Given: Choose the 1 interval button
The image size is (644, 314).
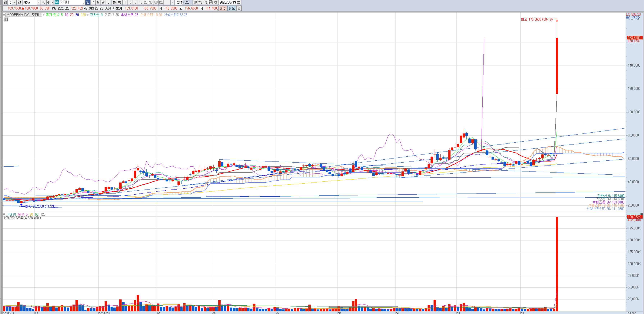Looking at the screenshot, I should pyautogui.click(x=125, y=2).
